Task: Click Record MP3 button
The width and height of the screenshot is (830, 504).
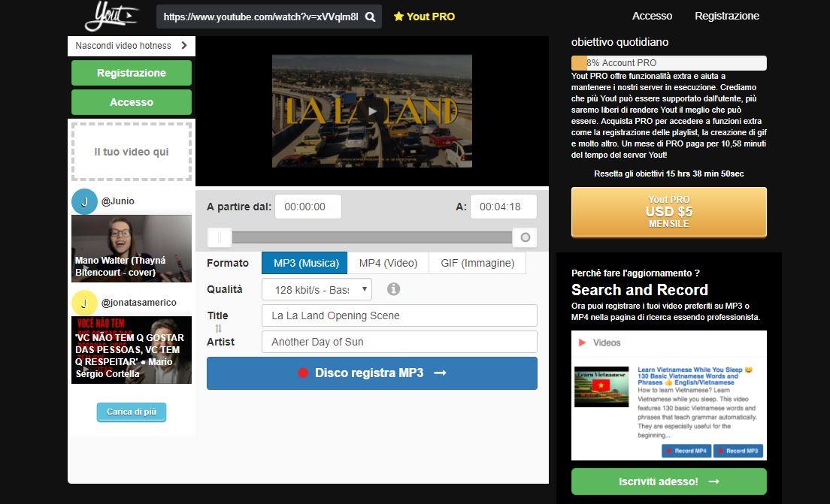Action: click(x=738, y=451)
